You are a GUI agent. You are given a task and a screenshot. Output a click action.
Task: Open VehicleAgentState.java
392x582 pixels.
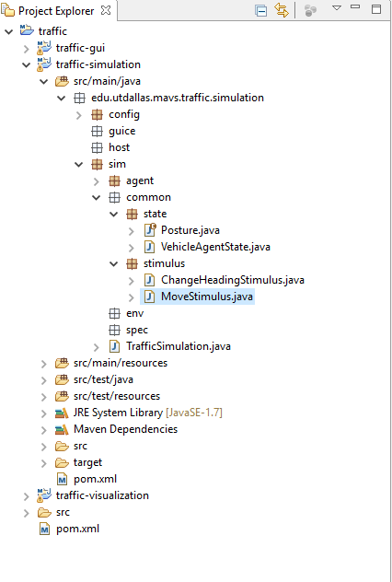pyautogui.click(x=215, y=247)
